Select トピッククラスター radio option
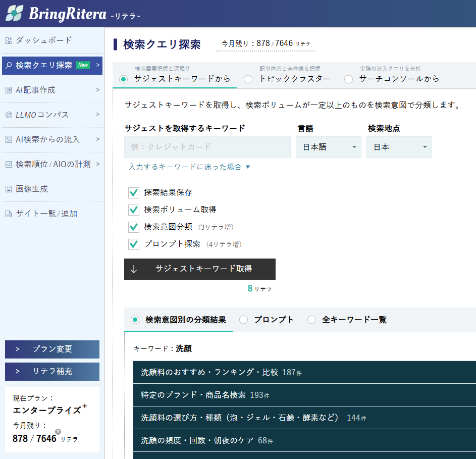This screenshot has height=459, width=476. pos(248,79)
